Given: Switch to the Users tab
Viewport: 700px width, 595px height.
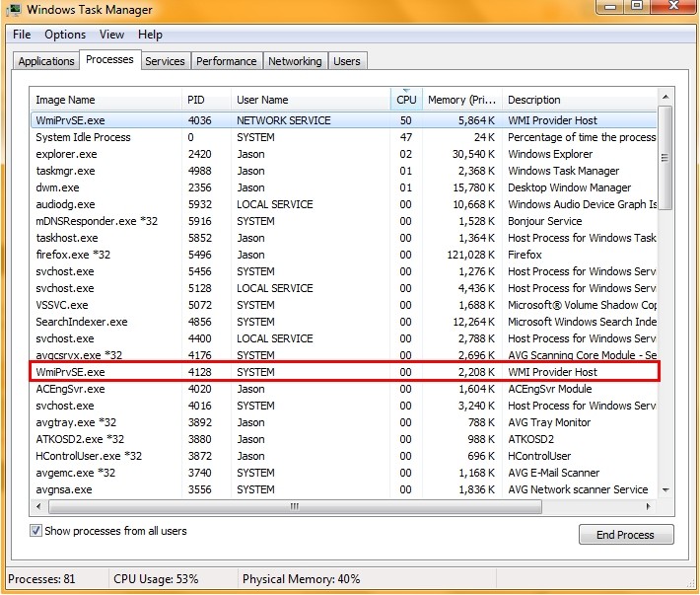Looking at the screenshot, I should 347,61.
